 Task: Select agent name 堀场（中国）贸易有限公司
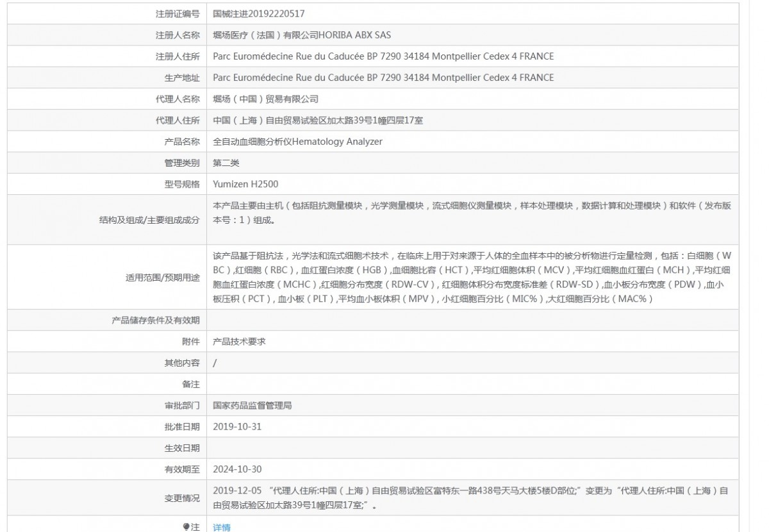coord(266,99)
